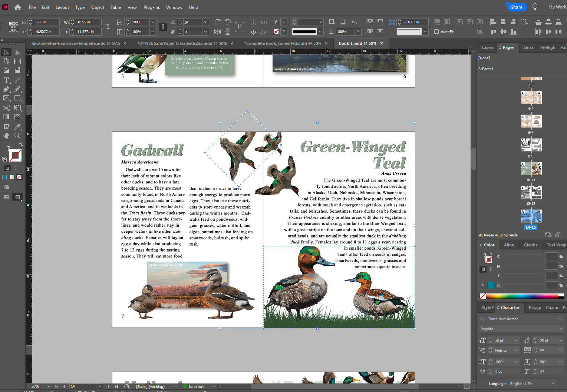
Task: Select top-left reference point
Action: (10, 23)
